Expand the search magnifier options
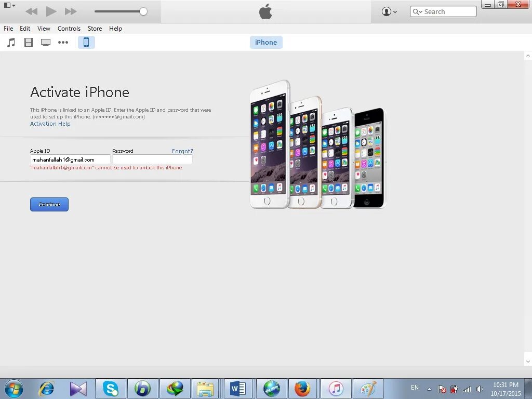Image resolution: width=532 pixels, height=399 pixels. [x=418, y=11]
